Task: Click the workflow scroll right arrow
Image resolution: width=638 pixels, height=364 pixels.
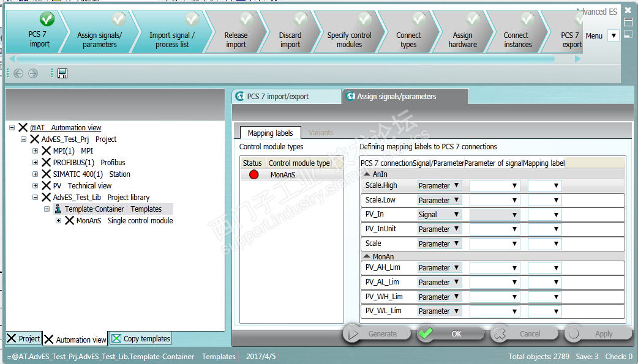Action: point(578,59)
